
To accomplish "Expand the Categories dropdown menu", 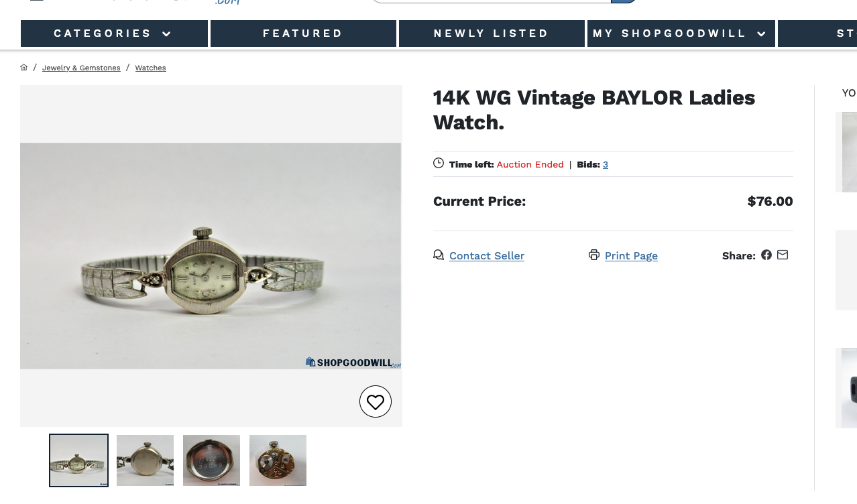I will [114, 34].
